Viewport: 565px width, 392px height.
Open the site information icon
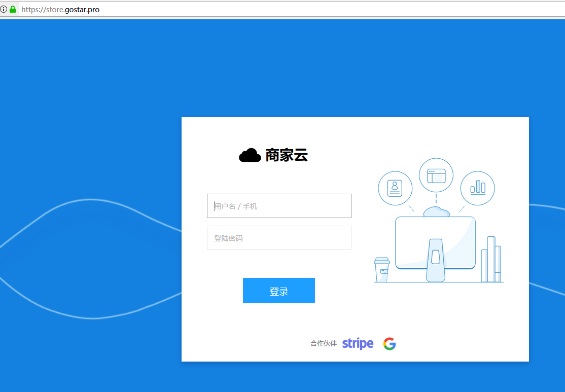4,9
